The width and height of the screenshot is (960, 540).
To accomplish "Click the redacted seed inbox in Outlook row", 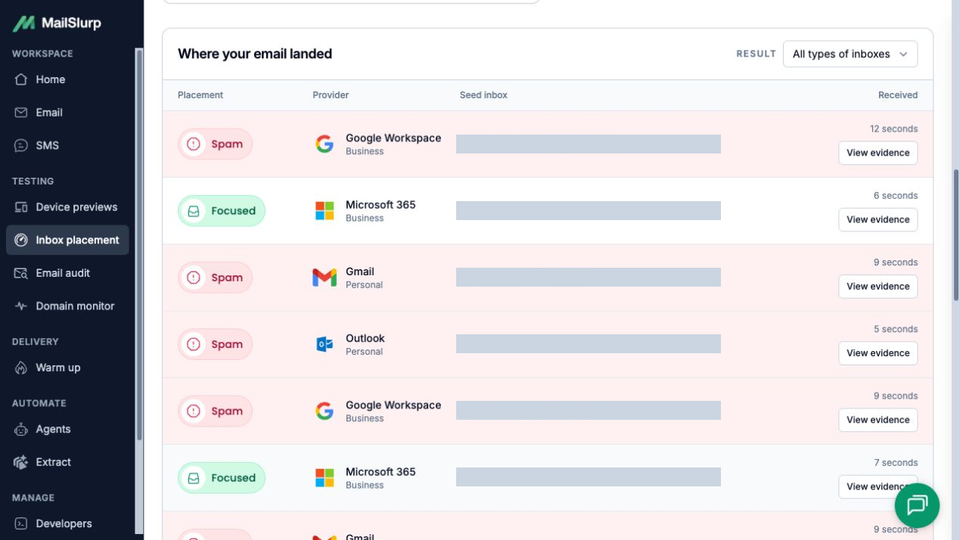I will point(588,344).
